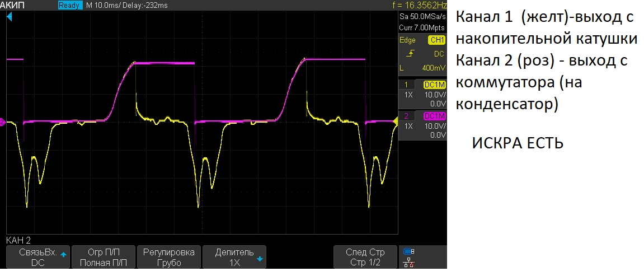Click the magenta channel 2 ground marker
Image resolution: width=644 pixels, height=271 pixels.
2,121
